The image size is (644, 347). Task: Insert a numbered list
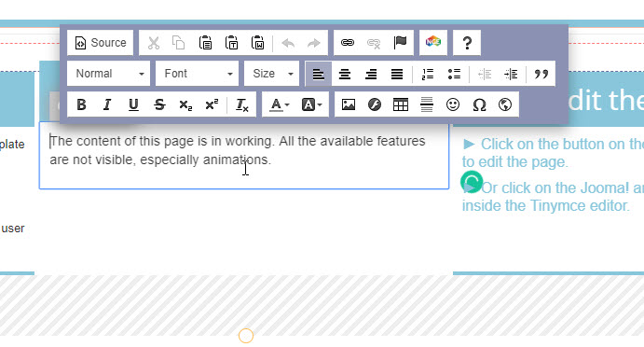click(x=428, y=74)
